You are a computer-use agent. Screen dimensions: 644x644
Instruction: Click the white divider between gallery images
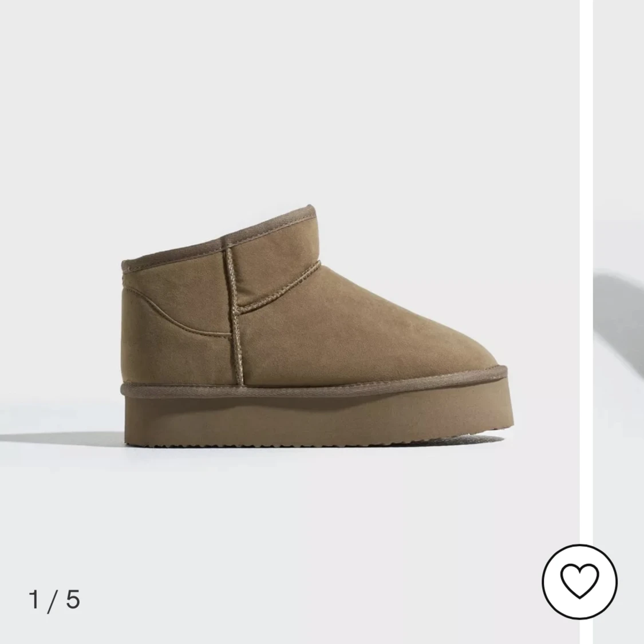click(x=587, y=322)
